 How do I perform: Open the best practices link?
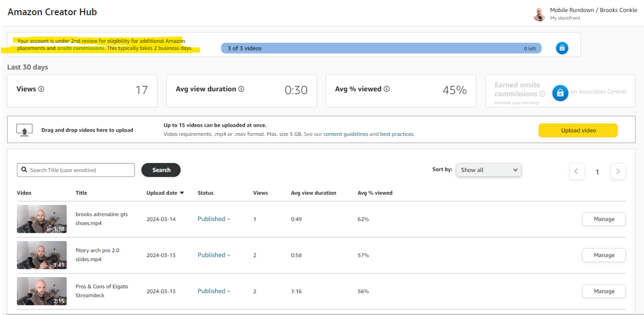[397, 134]
